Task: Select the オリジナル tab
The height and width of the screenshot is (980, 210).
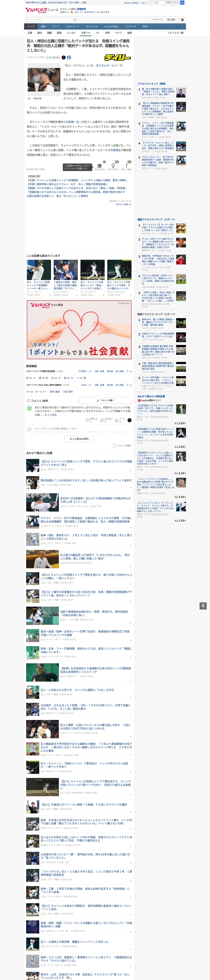Action: (92, 27)
